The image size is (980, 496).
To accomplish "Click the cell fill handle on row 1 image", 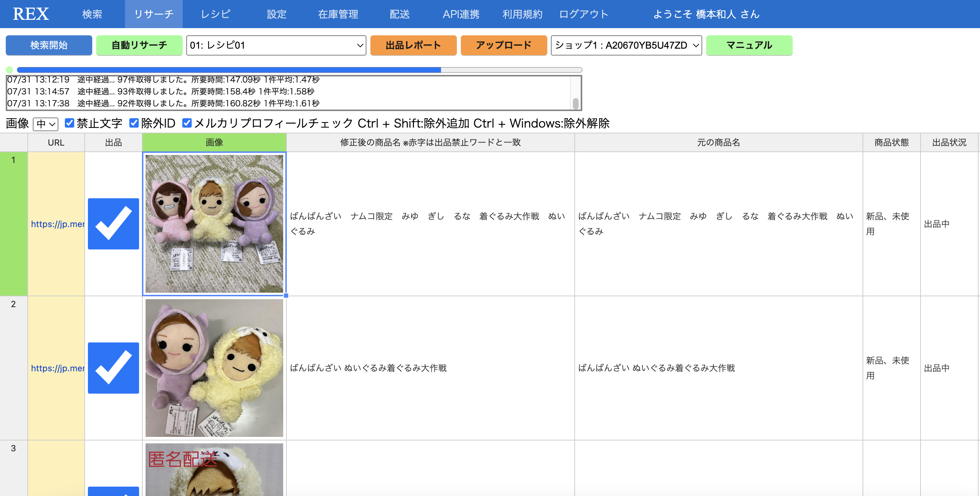I will 286,295.
